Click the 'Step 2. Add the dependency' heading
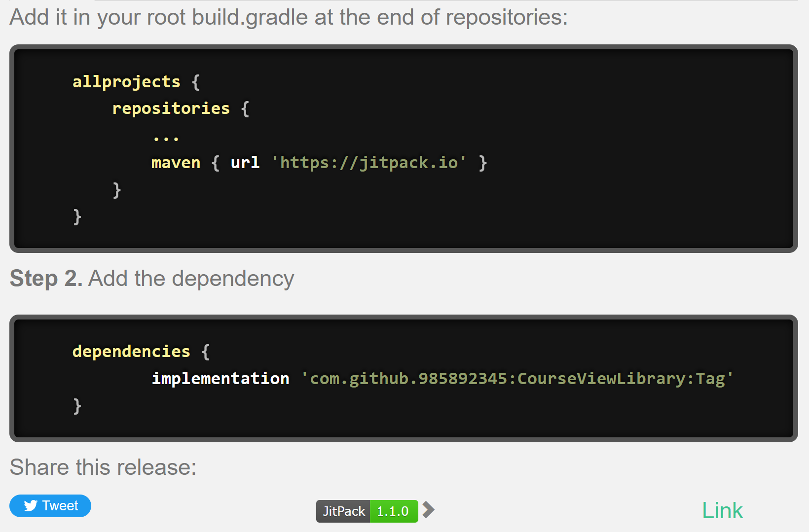The image size is (809, 532). point(152,279)
